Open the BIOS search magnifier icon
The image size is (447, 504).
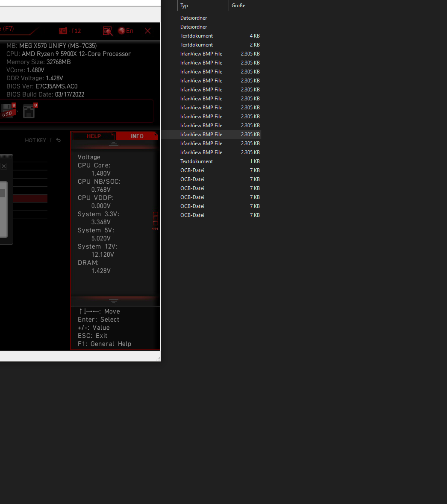tap(108, 31)
